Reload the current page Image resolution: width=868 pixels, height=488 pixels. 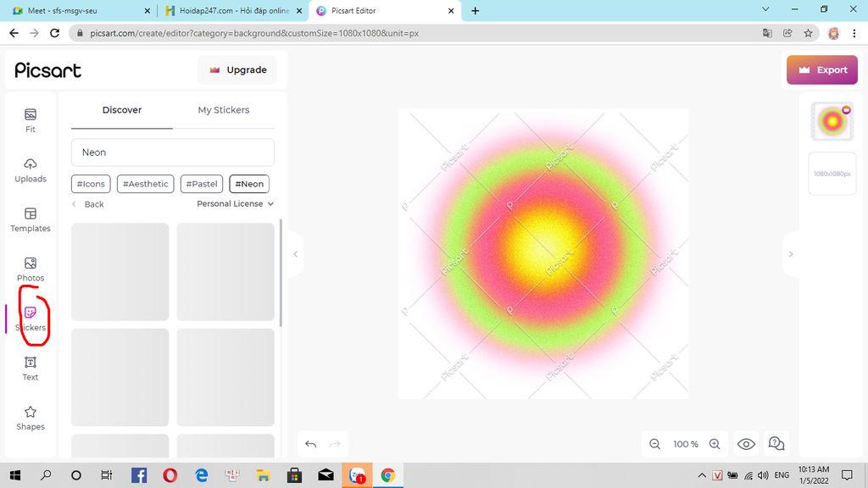[x=54, y=33]
